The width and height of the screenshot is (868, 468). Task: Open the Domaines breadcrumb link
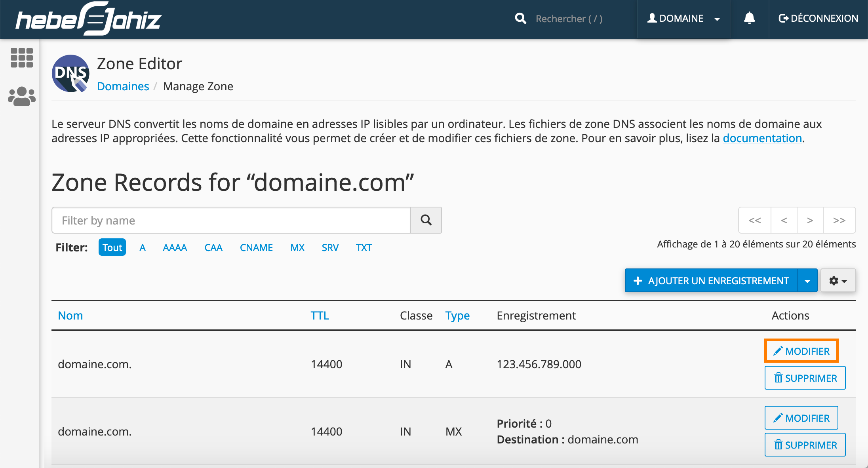[x=123, y=86]
